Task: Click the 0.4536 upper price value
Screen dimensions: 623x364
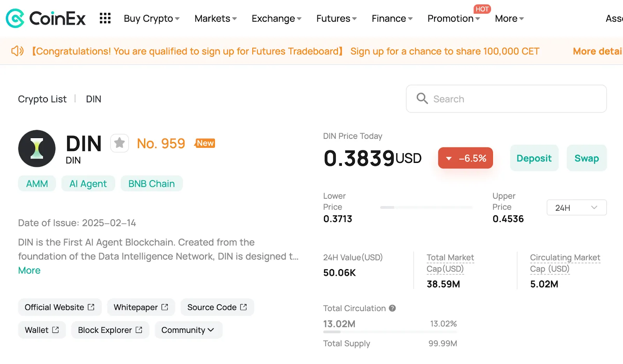Action: (508, 219)
